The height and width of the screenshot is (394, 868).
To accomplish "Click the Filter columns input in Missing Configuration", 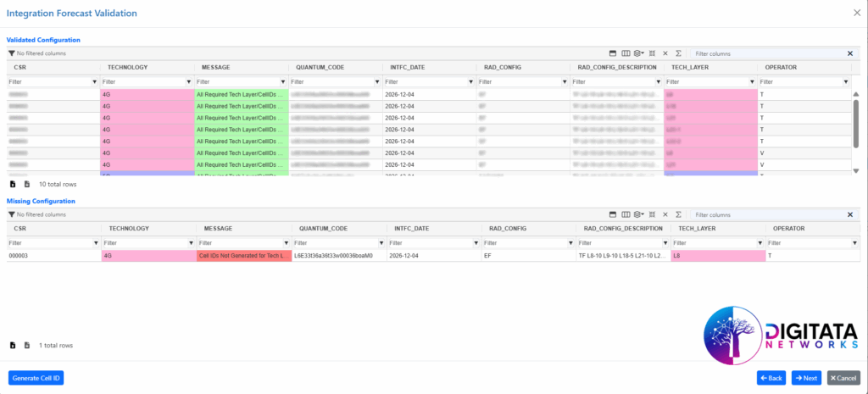I will click(767, 215).
